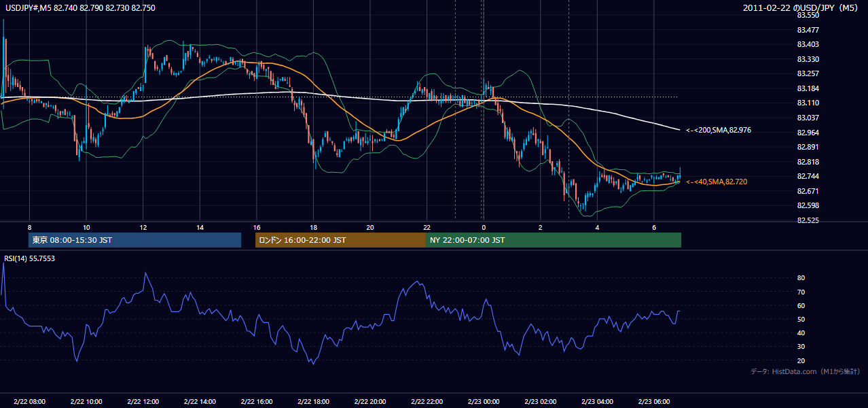Click price axis value 82.744
868x408 pixels.
pos(808,176)
